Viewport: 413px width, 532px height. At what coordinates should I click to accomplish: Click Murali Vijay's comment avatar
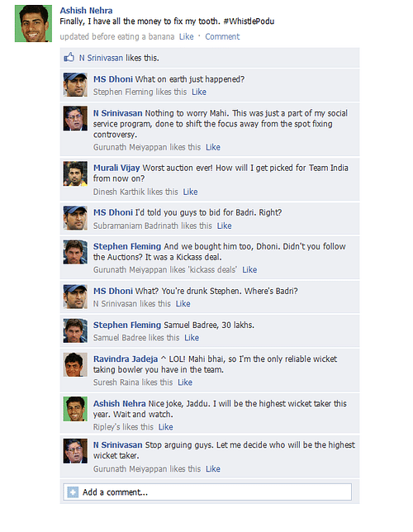click(x=75, y=173)
